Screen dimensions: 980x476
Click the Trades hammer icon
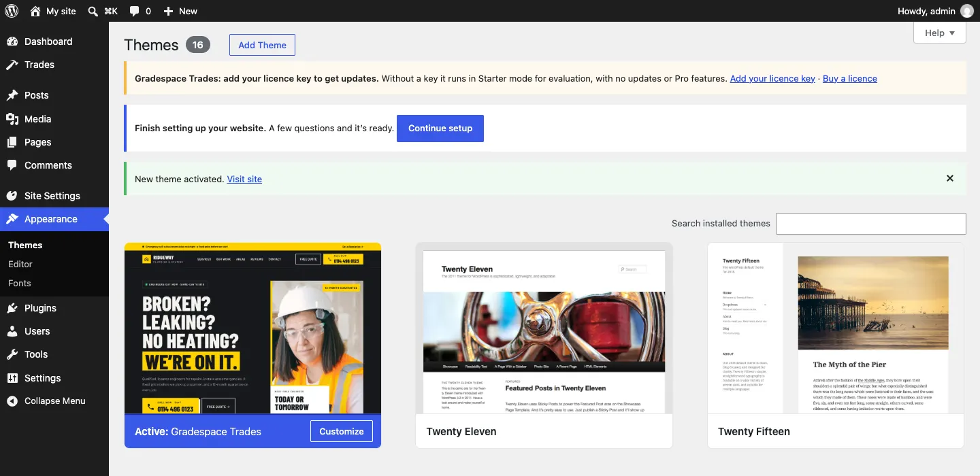coord(12,65)
